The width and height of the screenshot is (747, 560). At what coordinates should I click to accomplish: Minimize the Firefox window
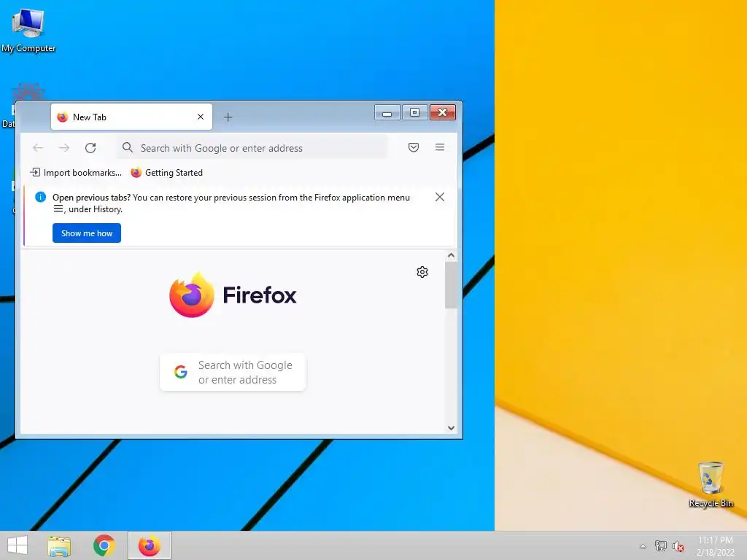tap(387, 113)
